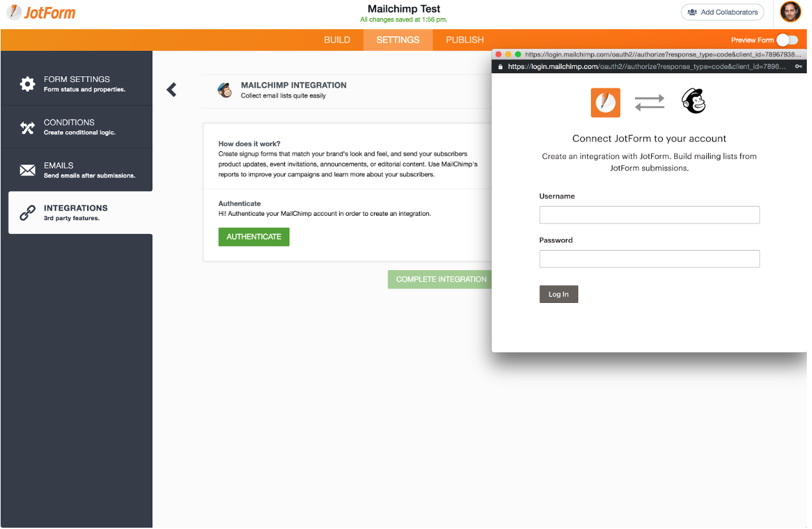The image size is (812, 529).
Task: Focus the Password input field
Action: point(649,259)
